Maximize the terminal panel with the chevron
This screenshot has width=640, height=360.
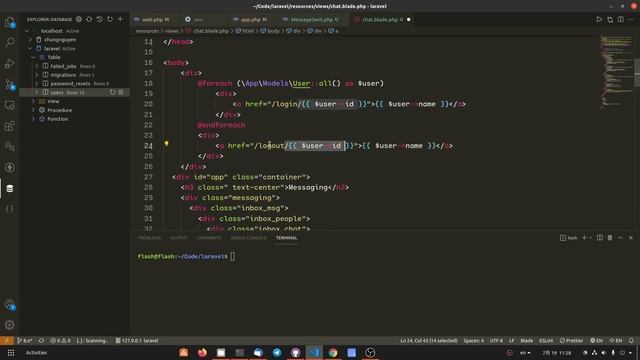(x=620, y=238)
